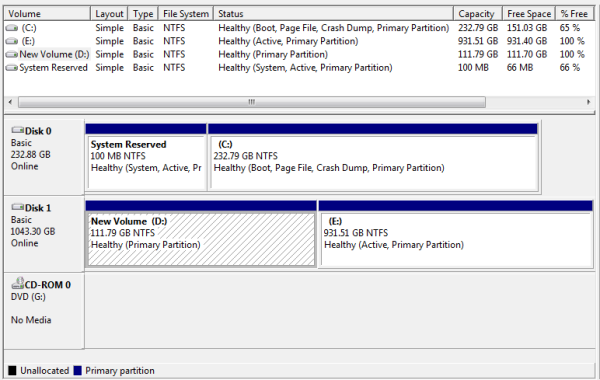Click the Disk 0 label panel
This screenshot has height=380, width=600.
(44, 157)
